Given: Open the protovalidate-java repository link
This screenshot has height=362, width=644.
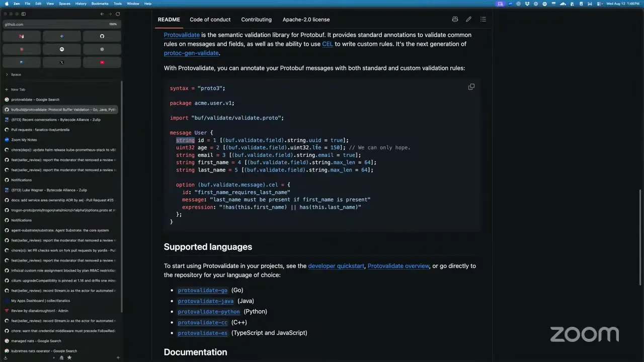Looking at the screenshot, I should click(x=205, y=301).
